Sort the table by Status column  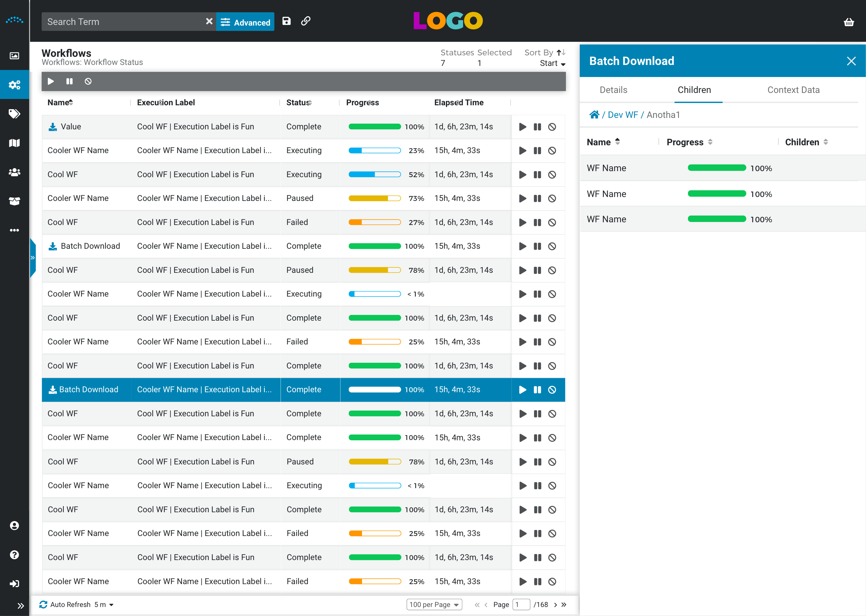tap(299, 102)
